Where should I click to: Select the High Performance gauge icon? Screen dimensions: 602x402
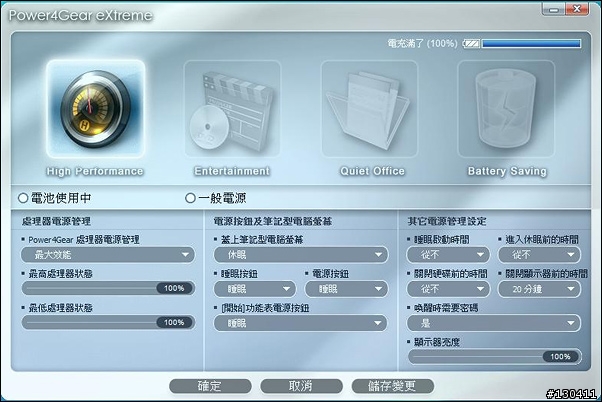96,109
